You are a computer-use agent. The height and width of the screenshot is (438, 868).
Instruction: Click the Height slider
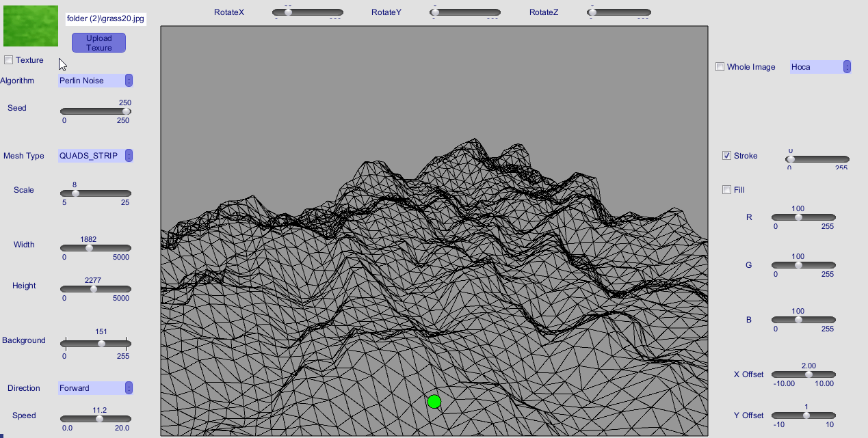96,289
